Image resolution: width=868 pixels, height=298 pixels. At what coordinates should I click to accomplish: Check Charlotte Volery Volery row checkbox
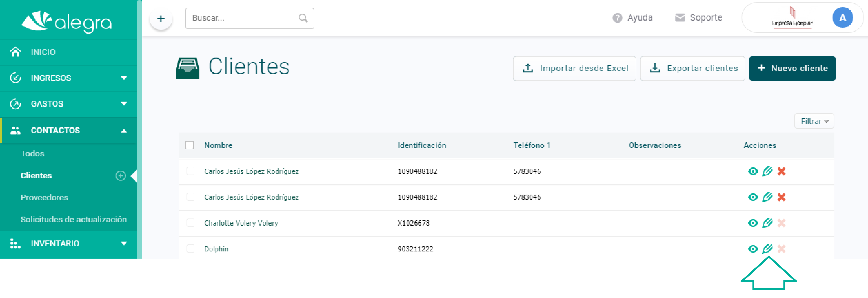(190, 223)
